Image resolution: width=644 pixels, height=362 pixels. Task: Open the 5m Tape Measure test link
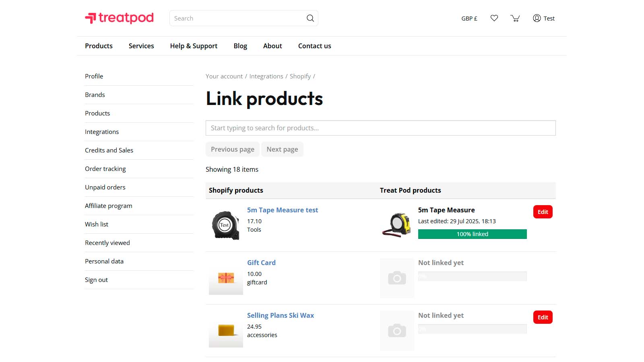click(x=283, y=210)
